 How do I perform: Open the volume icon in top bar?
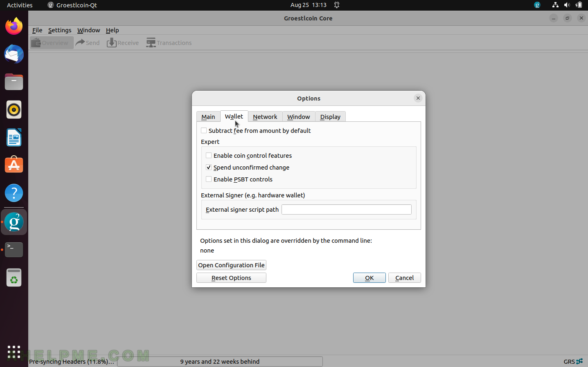point(567,5)
